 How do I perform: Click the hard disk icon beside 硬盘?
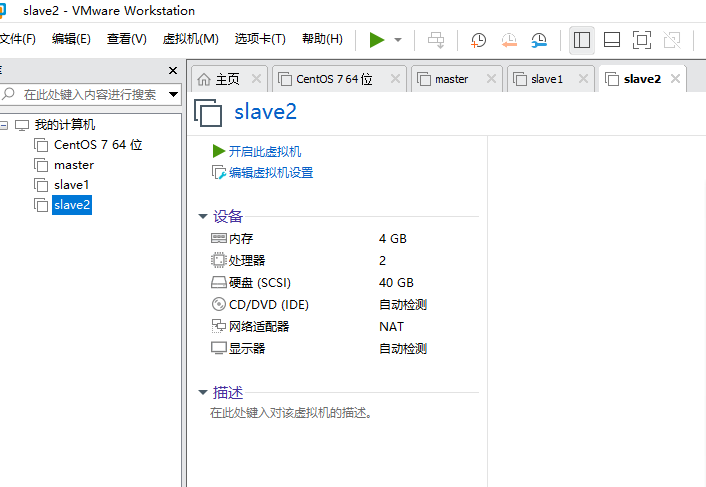(219, 282)
